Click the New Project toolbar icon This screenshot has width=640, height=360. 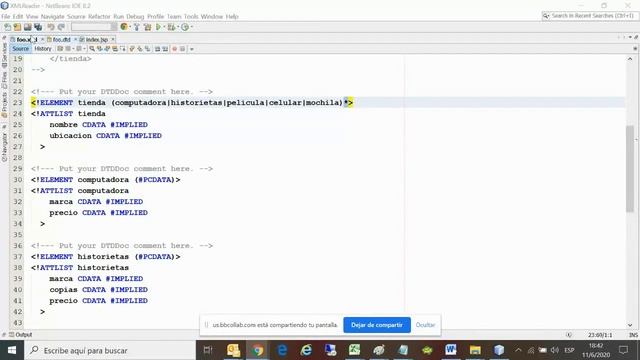click(17, 27)
